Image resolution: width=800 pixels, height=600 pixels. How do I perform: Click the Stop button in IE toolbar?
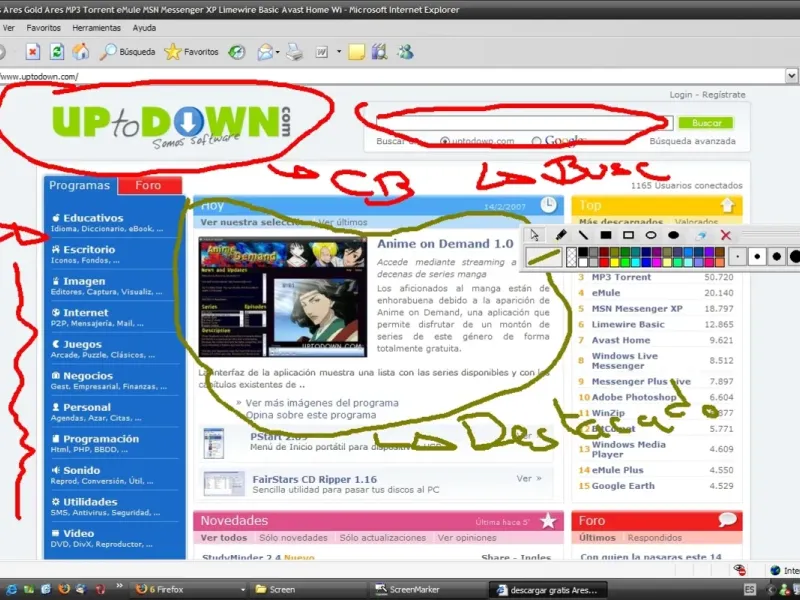point(33,52)
